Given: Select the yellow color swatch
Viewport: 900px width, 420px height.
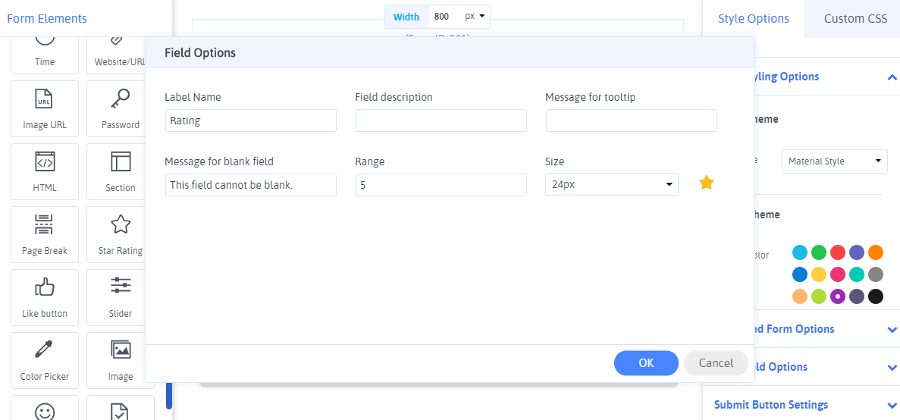Looking at the screenshot, I should coord(818,274).
